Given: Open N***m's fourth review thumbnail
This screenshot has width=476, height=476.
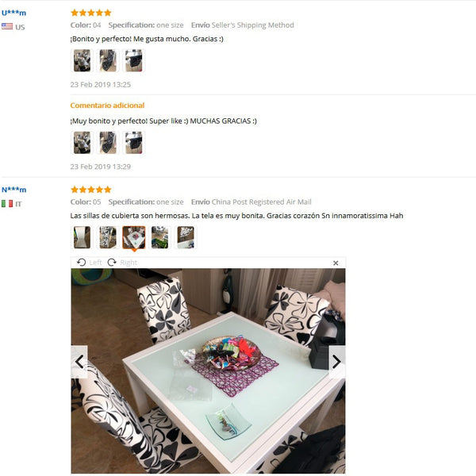Looking at the screenshot, I should pos(159,237).
